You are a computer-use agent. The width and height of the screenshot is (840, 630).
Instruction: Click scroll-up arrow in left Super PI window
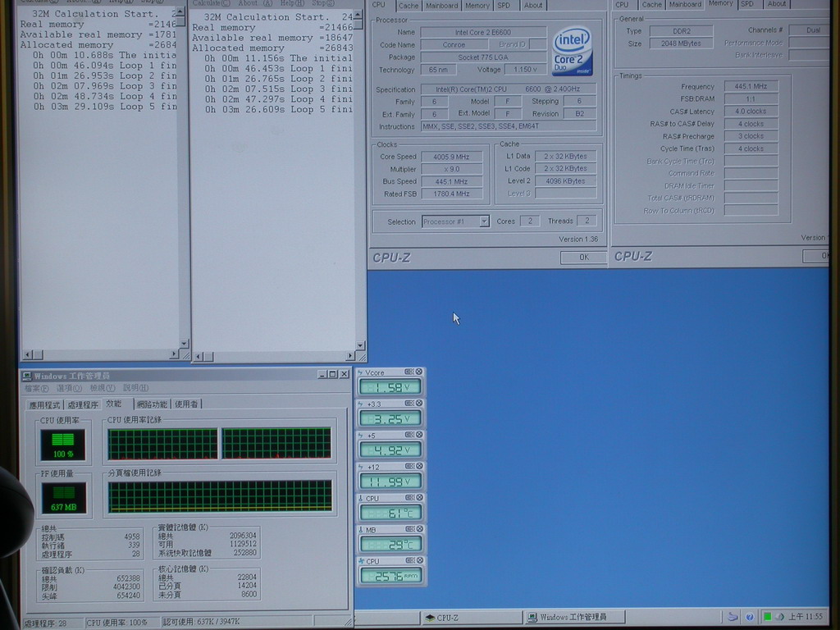pyautogui.click(x=180, y=11)
